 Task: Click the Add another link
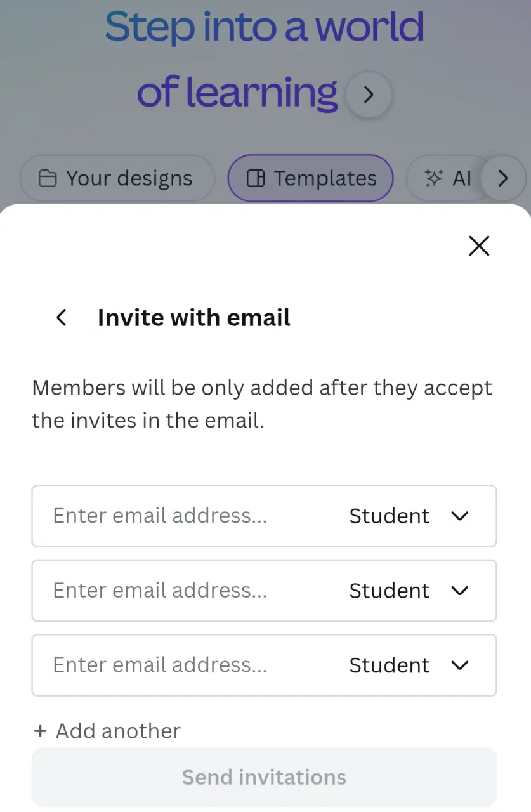click(107, 731)
